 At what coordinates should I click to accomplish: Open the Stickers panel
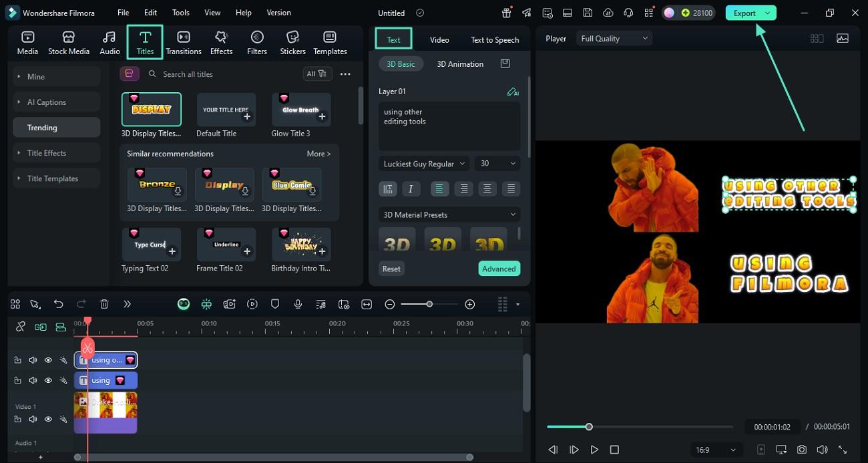click(x=292, y=43)
